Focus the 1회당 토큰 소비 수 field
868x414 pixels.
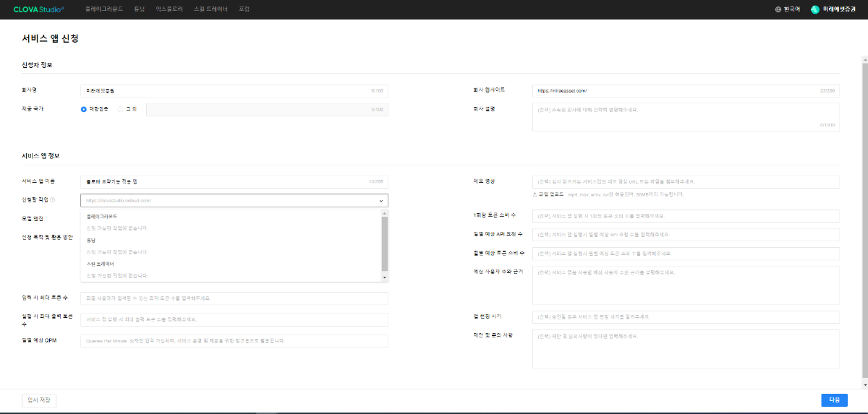pyautogui.click(x=686, y=216)
